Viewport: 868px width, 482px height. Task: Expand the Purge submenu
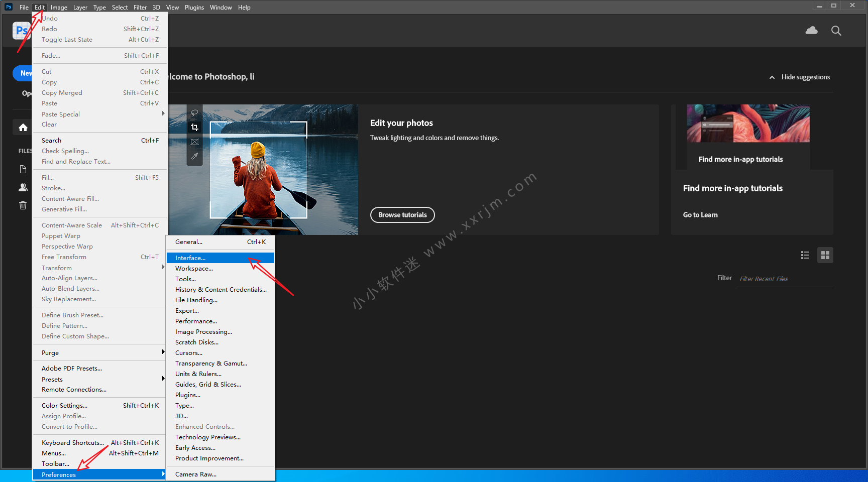point(100,352)
